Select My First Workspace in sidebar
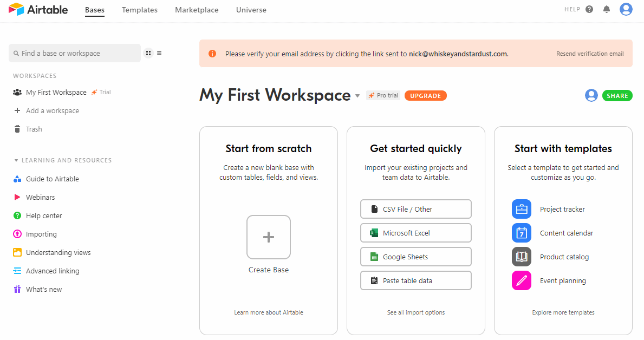644x340 pixels. [x=56, y=93]
